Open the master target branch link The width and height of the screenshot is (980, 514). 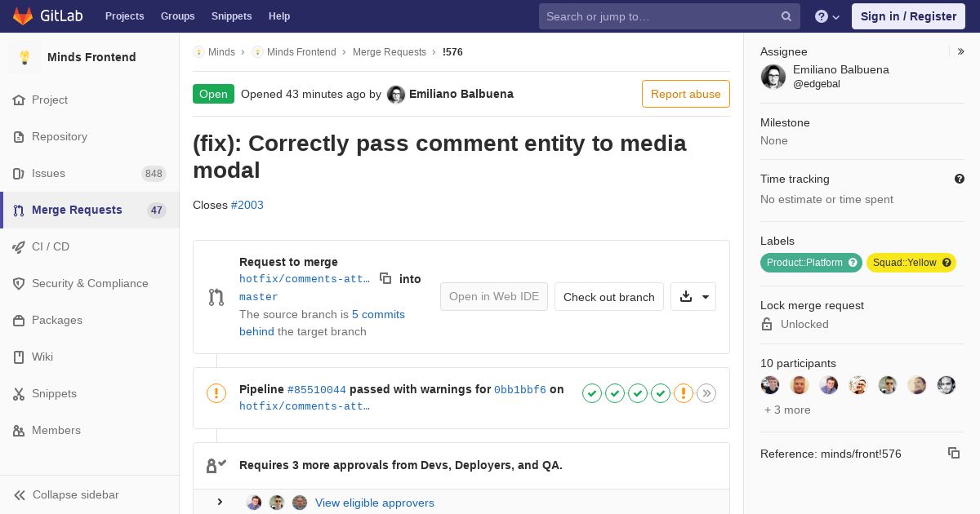point(259,297)
